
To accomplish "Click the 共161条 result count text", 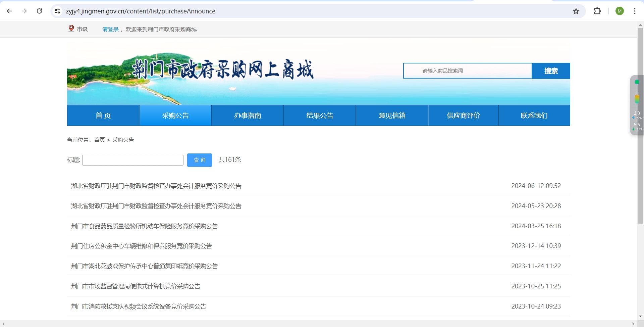I will 230,159.
